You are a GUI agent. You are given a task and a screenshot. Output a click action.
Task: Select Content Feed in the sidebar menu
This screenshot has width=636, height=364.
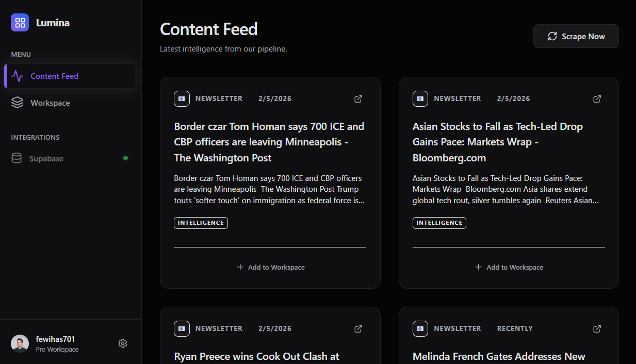coord(54,76)
